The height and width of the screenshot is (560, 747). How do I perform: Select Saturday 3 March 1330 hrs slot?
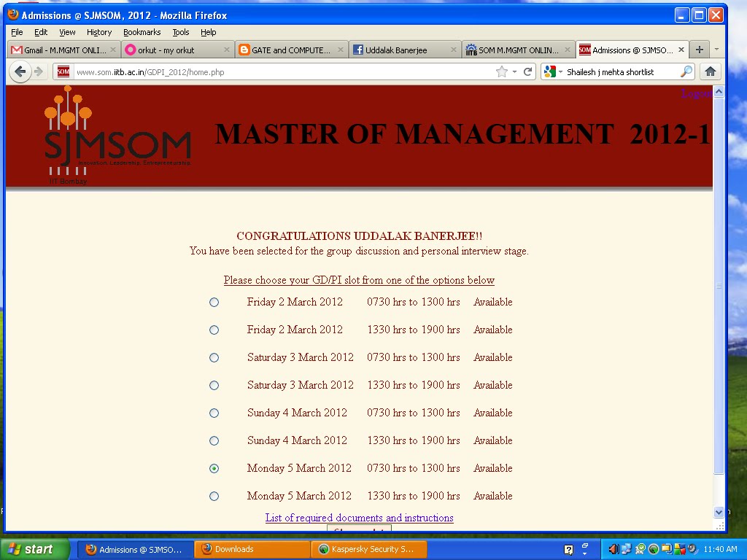click(214, 385)
